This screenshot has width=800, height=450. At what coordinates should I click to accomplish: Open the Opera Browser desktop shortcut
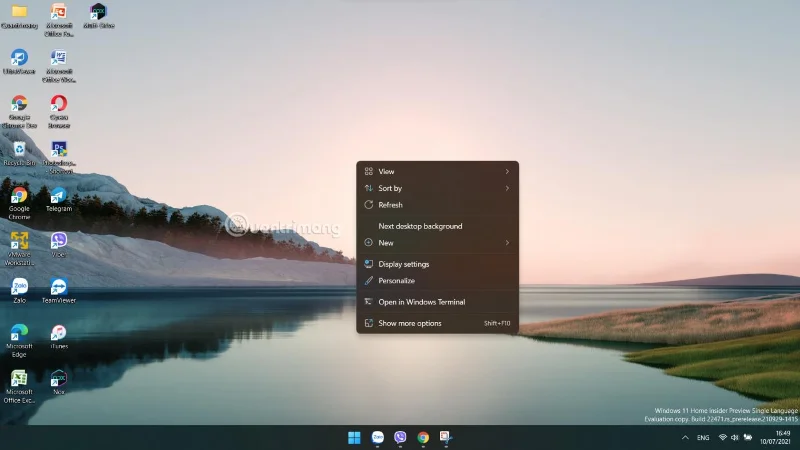click(x=59, y=111)
